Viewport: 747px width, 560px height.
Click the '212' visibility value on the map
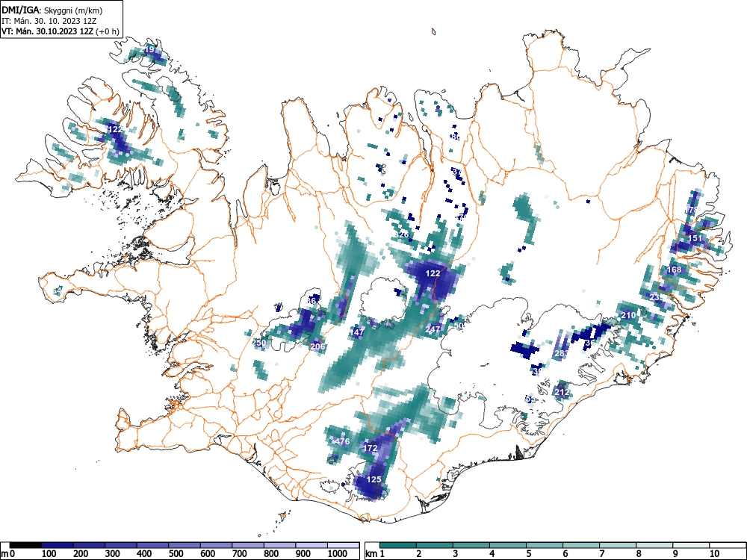[562, 393]
